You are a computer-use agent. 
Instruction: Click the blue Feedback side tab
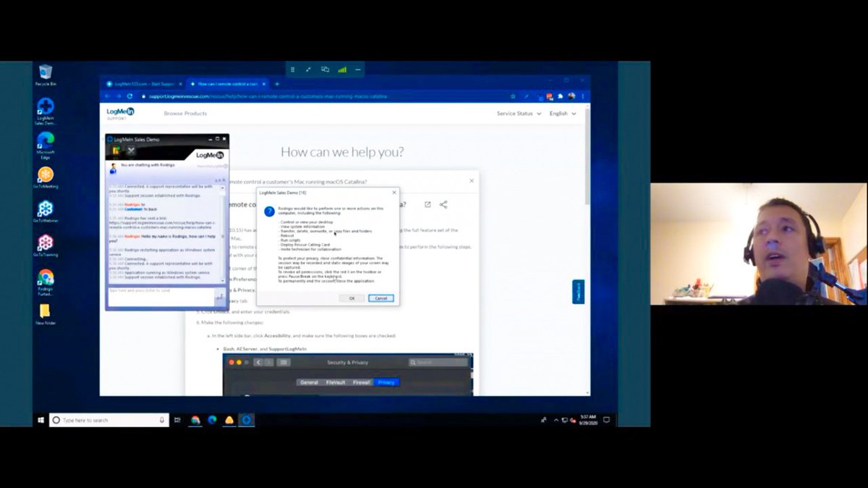pyautogui.click(x=578, y=292)
